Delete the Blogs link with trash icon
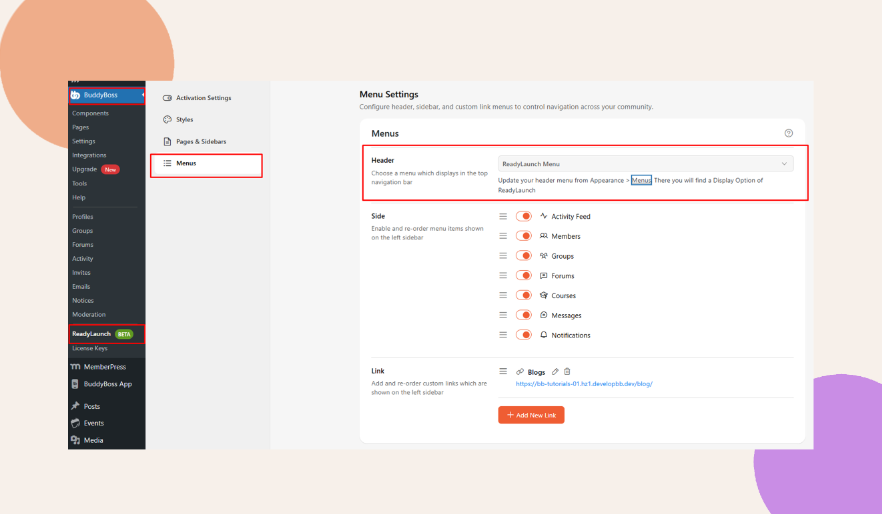The image size is (882, 514). click(567, 372)
